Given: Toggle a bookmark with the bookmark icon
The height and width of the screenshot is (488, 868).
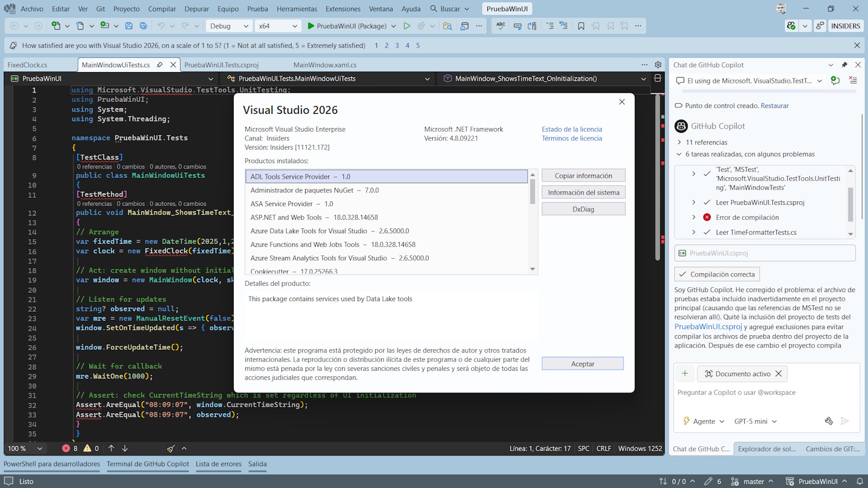Looking at the screenshot, I should point(581,25).
